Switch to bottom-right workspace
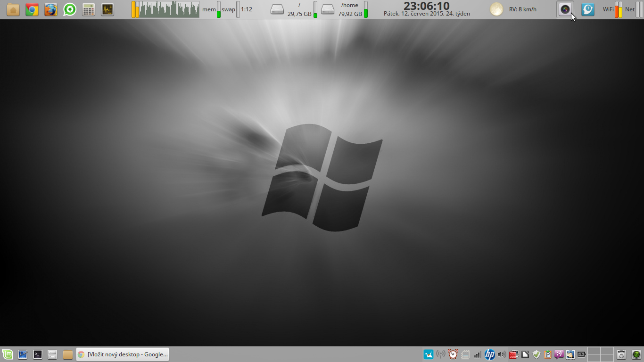The image size is (644, 362). point(607,358)
